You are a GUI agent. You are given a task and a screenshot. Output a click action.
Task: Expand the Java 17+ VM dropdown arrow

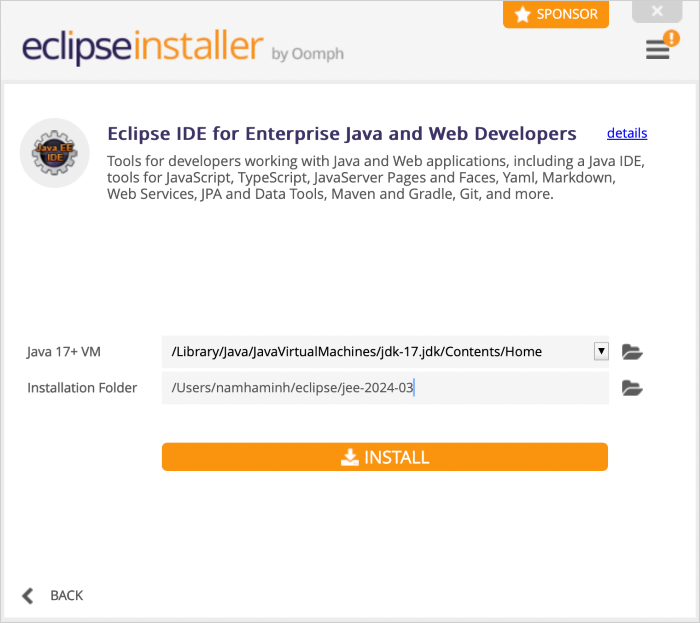601,351
